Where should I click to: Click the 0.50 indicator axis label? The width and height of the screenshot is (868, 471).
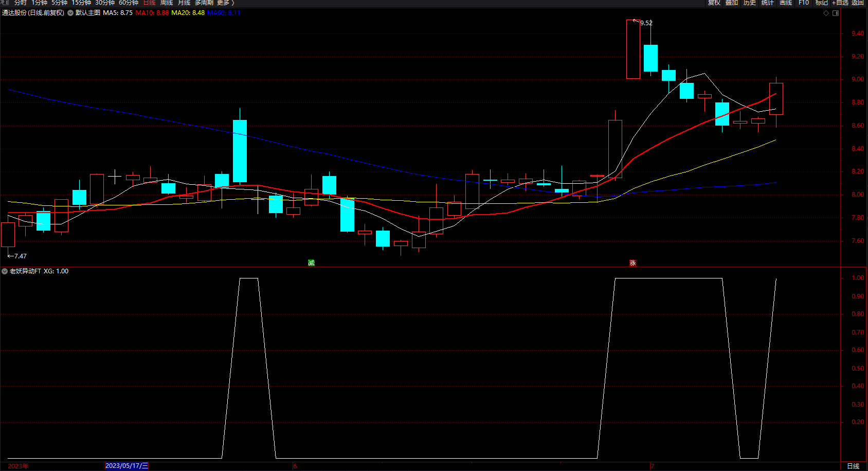pyautogui.click(x=858, y=369)
